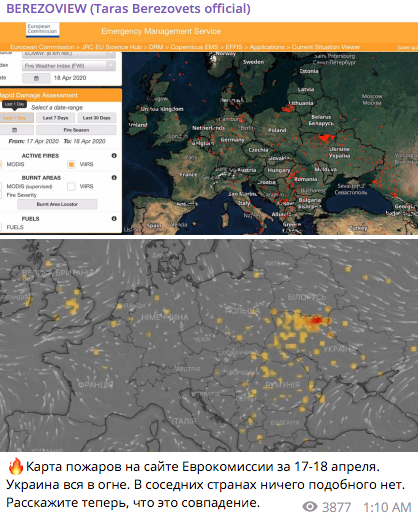Enable the Burnt Areas VIIRS checkbox
Viewport: 418px width, 513px height.
71,186
